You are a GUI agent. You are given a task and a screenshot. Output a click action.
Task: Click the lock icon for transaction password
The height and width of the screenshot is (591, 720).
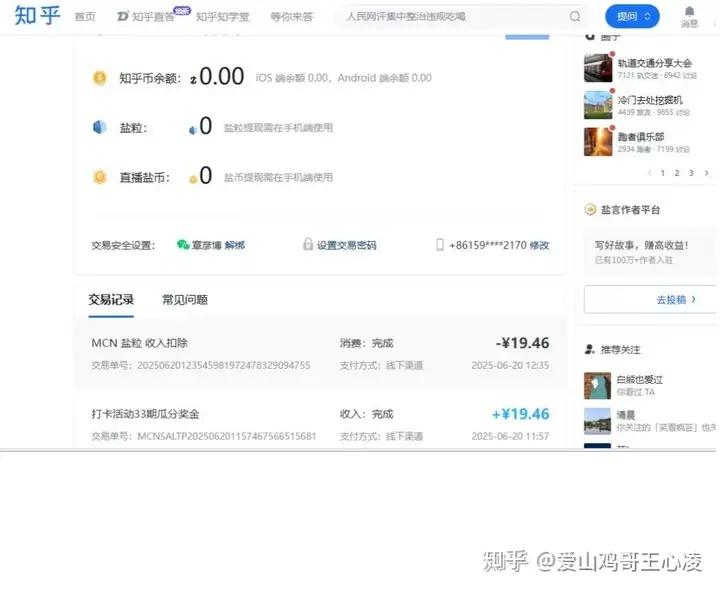click(x=308, y=244)
